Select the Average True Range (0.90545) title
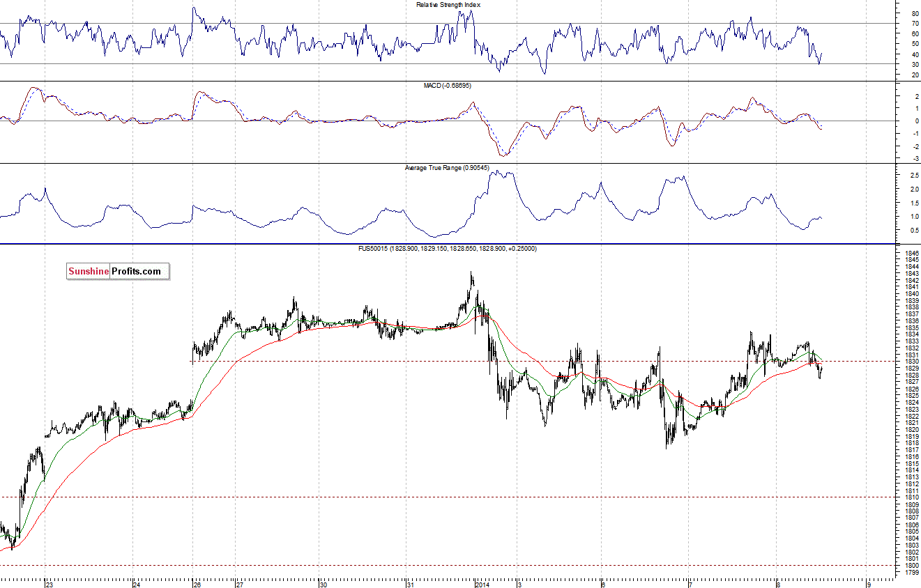921x588 pixels. pyautogui.click(x=448, y=168)
